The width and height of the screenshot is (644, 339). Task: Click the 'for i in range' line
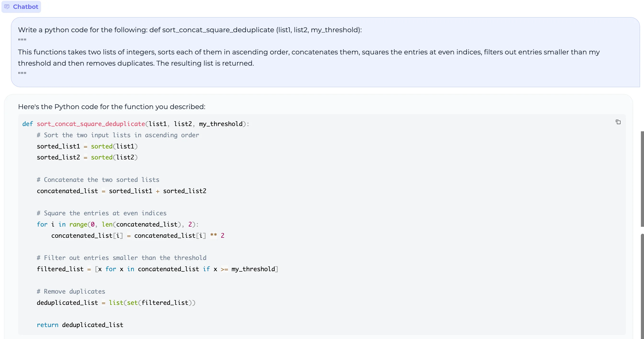pyautogui.click(x=117, y=224)
